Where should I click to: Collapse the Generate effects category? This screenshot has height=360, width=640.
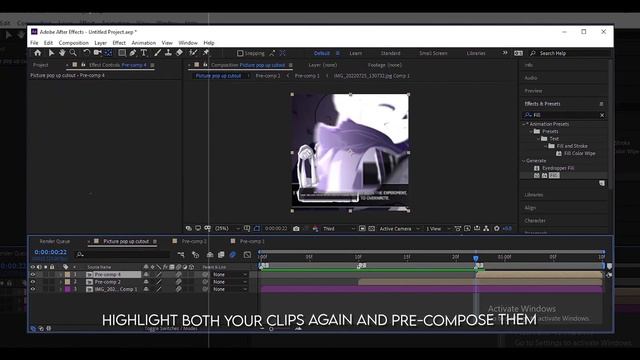[x=524, y=161]
